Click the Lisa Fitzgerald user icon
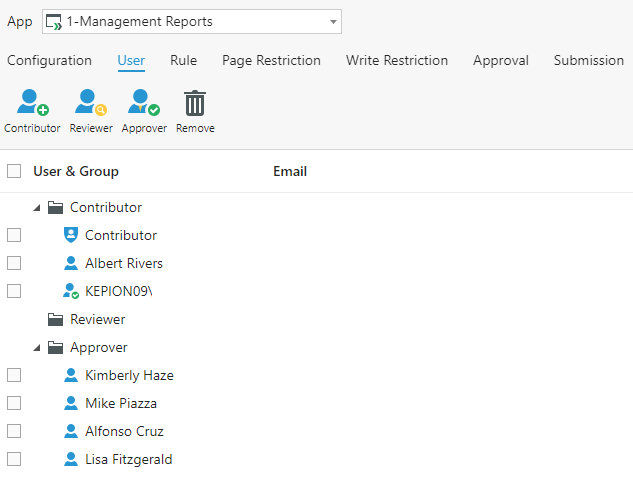 (71, 459)
